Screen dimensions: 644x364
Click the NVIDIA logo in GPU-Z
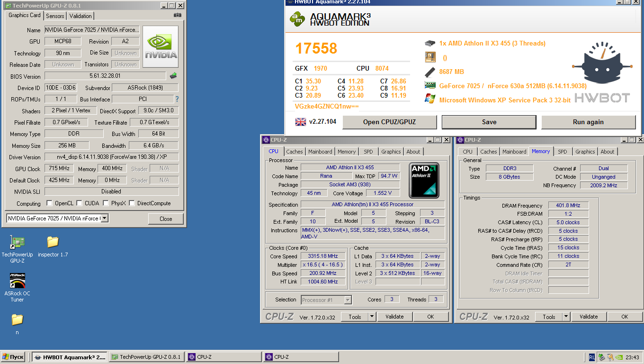pyautogui.click(x=161, y=47)
